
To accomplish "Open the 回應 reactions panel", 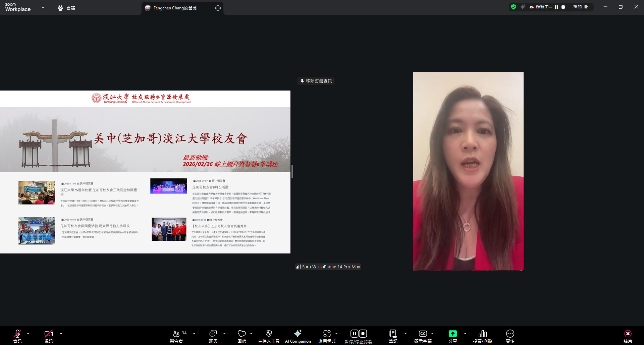I will [242, 335].
